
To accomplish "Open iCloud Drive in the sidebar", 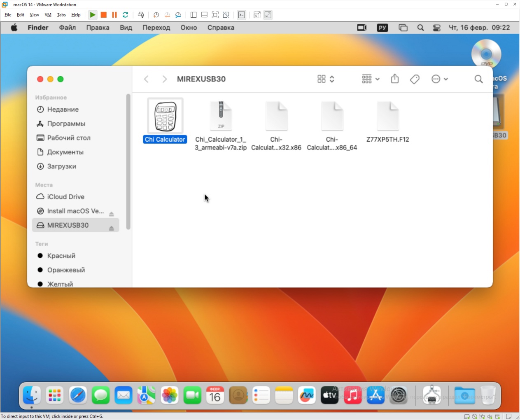I will (x=65, y=197).
